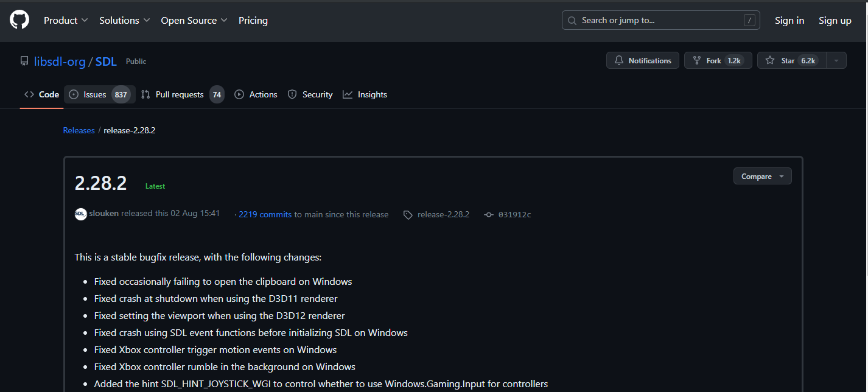Click the Releases breadcrumb link
868x392 pixels.
(x=79, y=130)
